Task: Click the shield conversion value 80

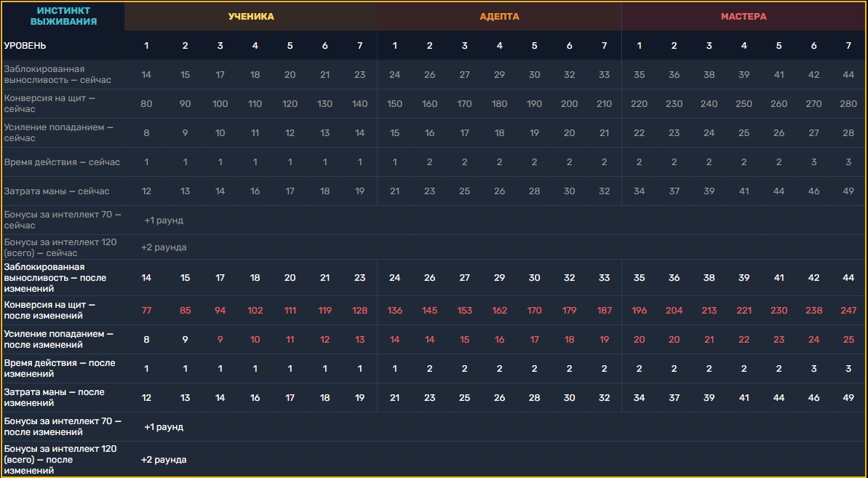Action: click(147, 104)
